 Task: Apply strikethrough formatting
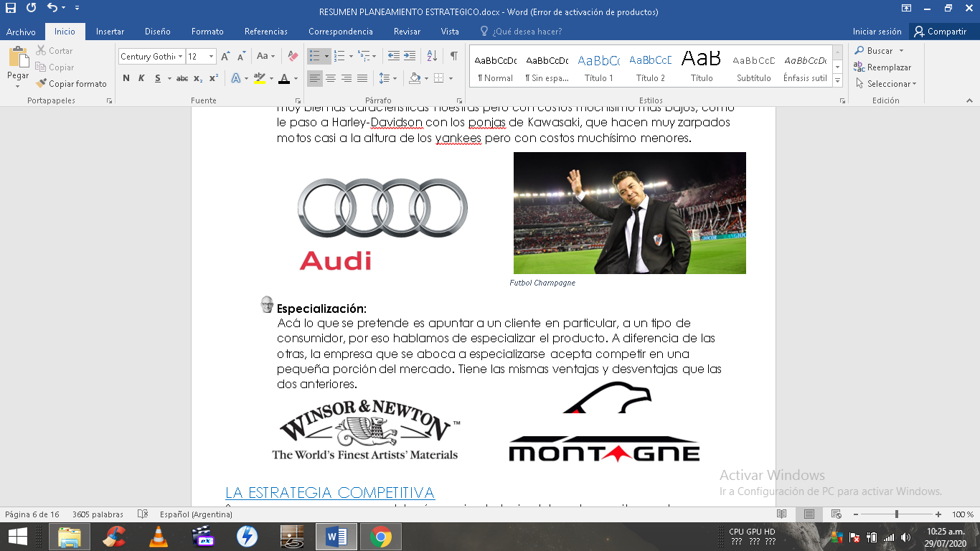pos(182,78)
